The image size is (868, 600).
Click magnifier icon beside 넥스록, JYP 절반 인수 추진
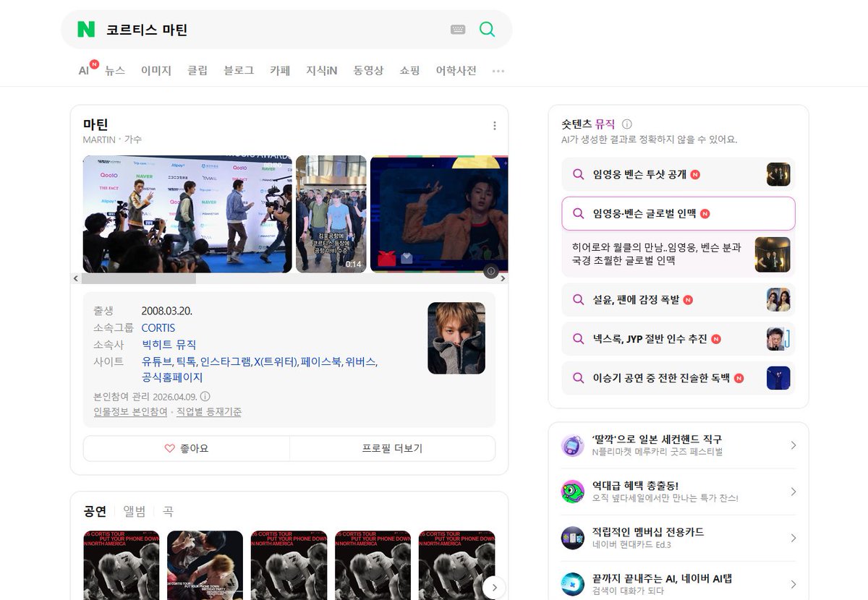(x=578, y=338)
